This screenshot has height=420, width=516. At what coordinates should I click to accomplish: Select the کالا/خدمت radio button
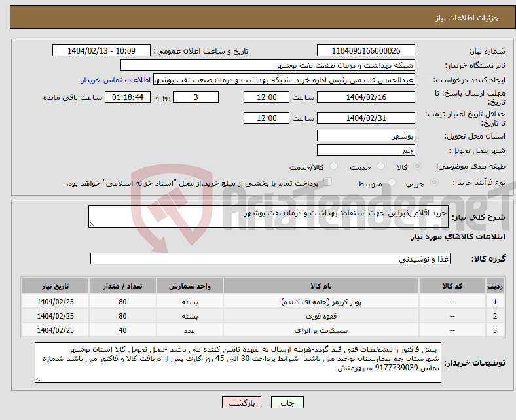coord(334,166)
